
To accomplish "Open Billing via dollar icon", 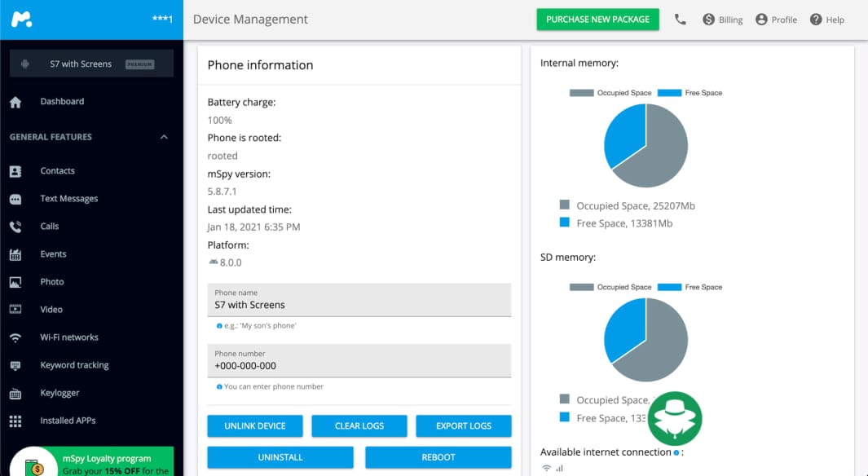I will 708,20.
